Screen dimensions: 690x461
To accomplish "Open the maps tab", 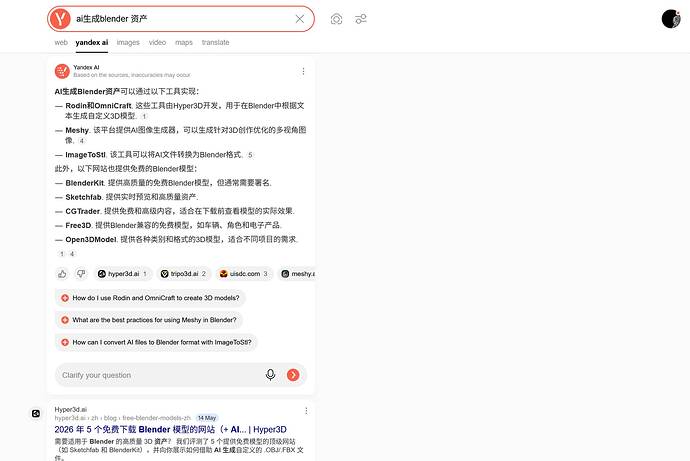I will coord(184,43).
